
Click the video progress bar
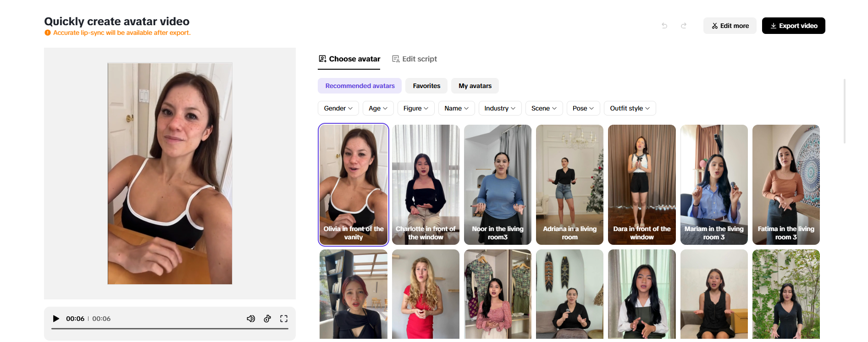[170, 329]
